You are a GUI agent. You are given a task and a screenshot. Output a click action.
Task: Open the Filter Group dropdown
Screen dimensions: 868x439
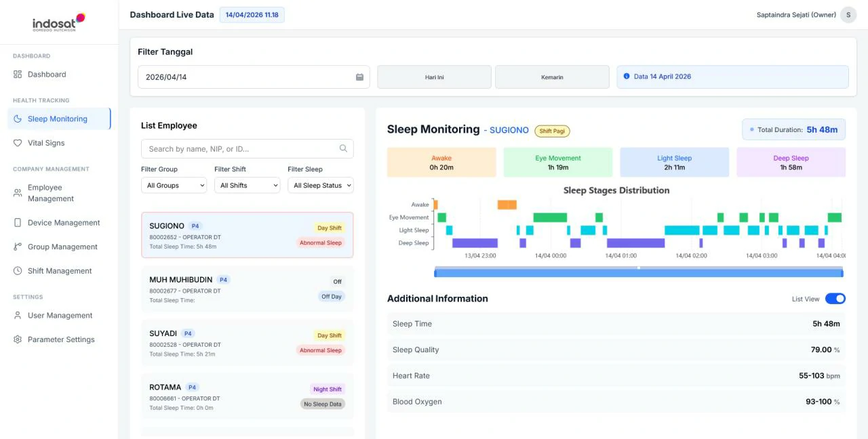pos(174,186)
